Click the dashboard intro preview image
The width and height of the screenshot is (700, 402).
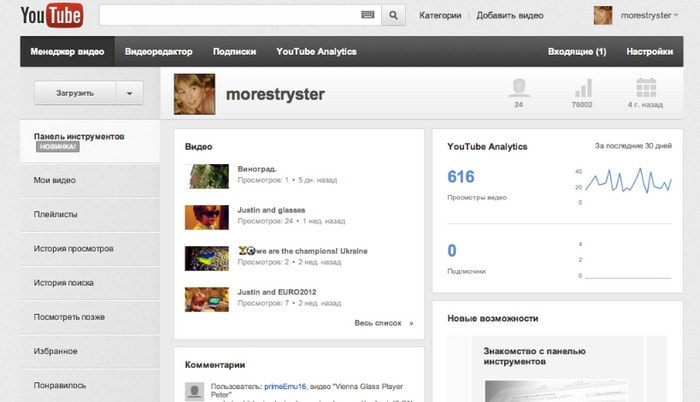point(556,391)
